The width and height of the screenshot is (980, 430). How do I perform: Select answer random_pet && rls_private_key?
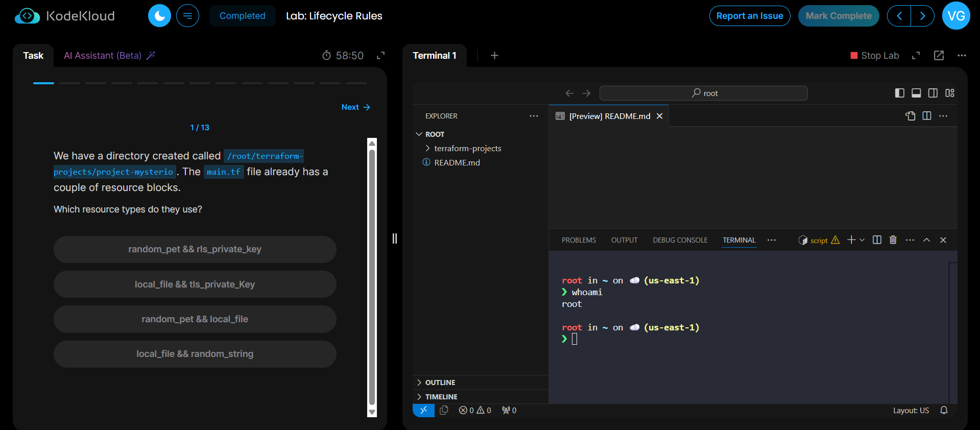(x=195, y=249)
